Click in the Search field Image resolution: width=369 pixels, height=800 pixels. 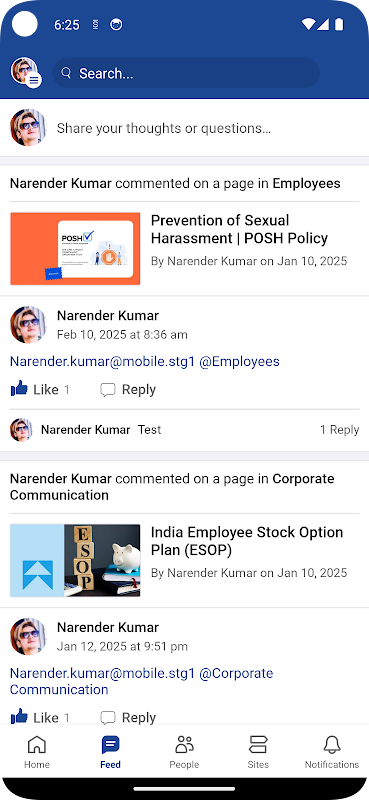tap(186, 73)
